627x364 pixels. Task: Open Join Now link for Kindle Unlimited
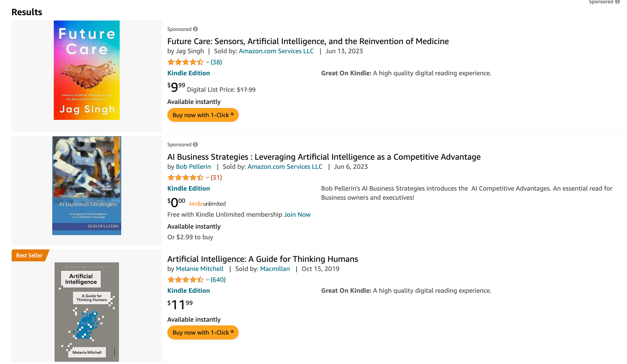coord(297,214)
